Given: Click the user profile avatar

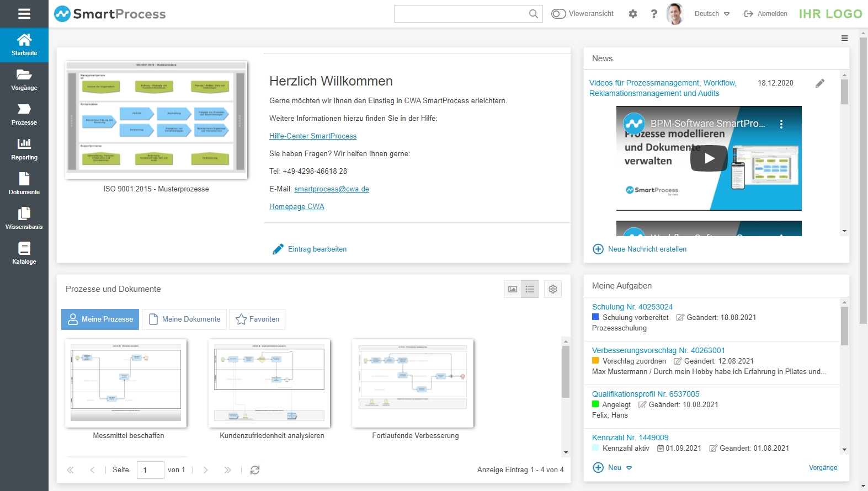Looking at the screenshot, I should pos(675,14).
